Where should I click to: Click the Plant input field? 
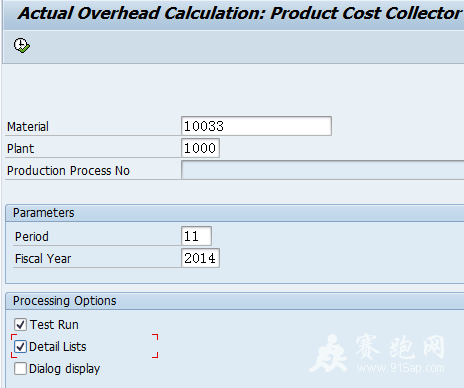(x=200, y=148)
